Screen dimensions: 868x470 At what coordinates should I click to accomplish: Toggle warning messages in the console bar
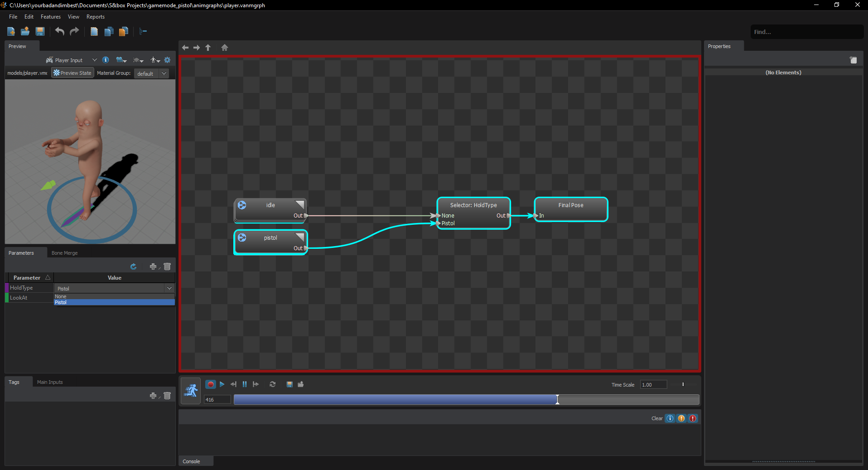(x=681, y=418)
